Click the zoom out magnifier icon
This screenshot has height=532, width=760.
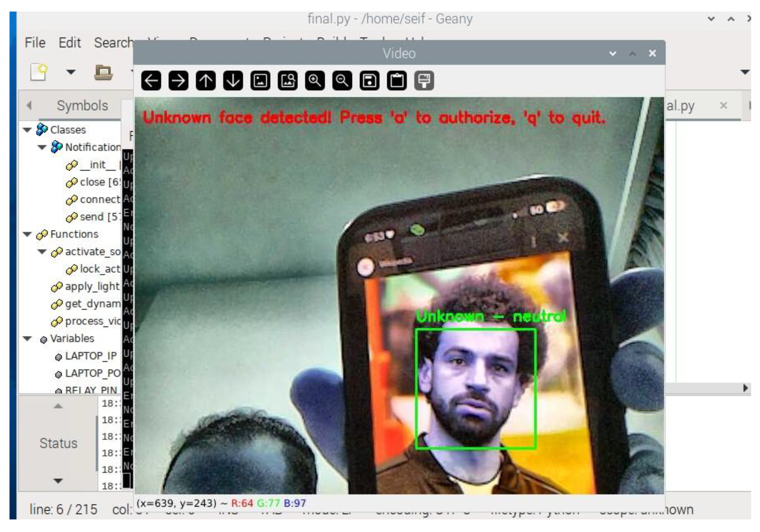(x=342, y=81)
